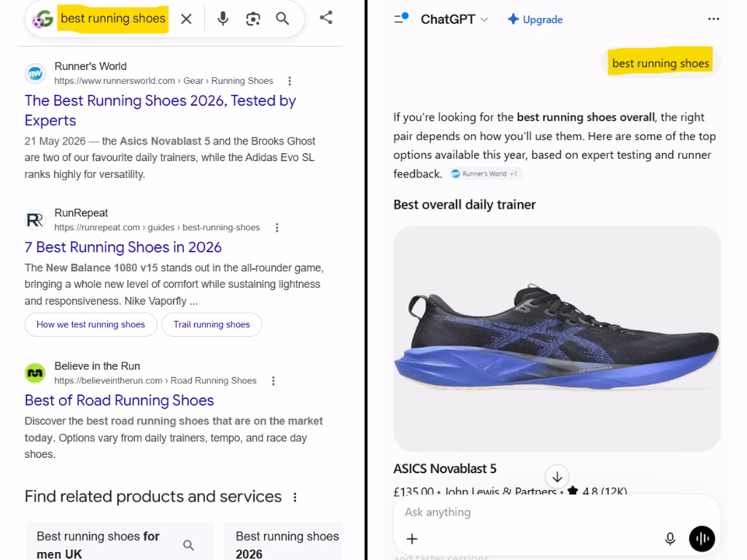The image size is (747, 560).
Task: Click the RunRepeat site logo
Action: [35, 220]
